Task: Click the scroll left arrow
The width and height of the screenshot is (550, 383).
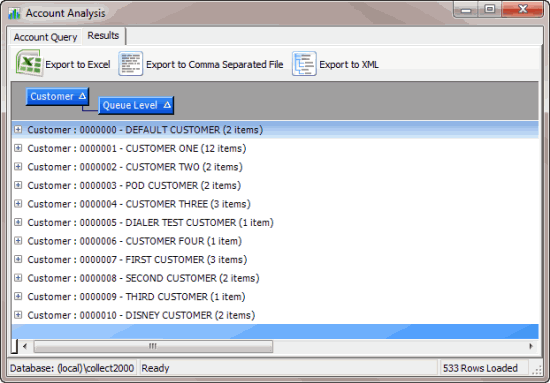Action: (x=25, y=347)
